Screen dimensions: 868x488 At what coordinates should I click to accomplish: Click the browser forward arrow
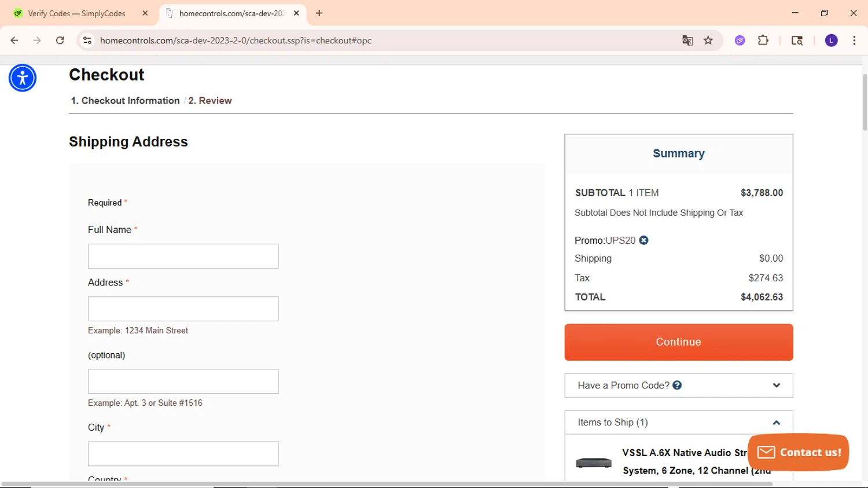[x=37, y=41]
